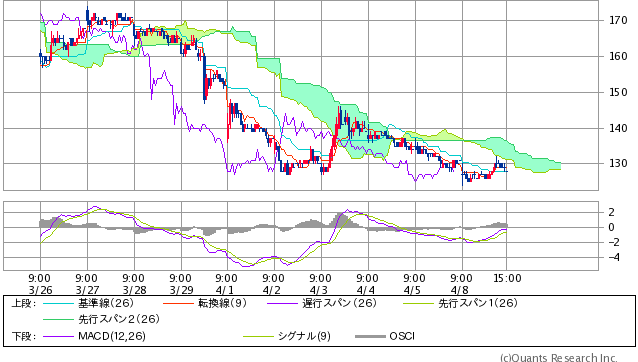Viewport: 638px width, 362px height.
Task: Click the 15:00 time label
Action: (x=507, y=279)
